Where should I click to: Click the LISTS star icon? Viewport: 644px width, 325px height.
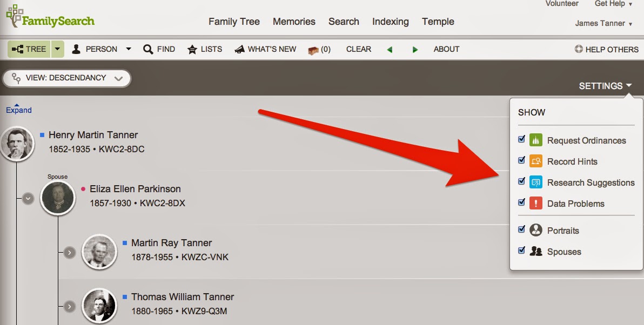click(192, 50)
